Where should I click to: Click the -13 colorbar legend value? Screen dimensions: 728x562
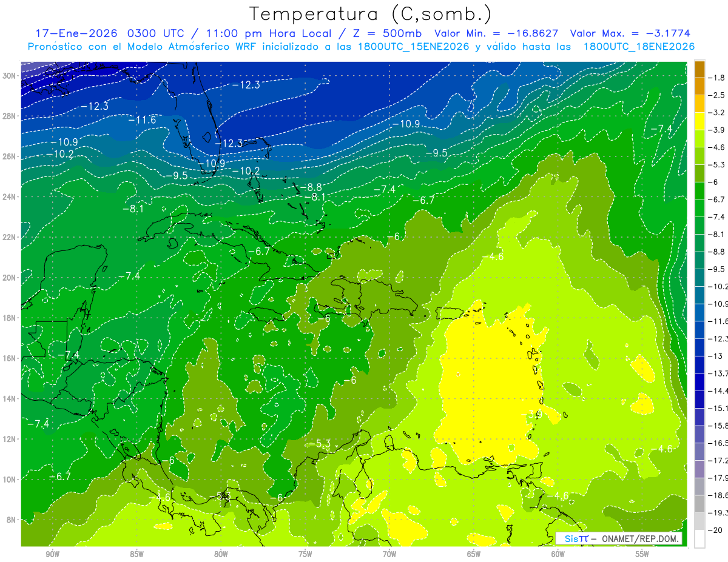click(716, 356)
